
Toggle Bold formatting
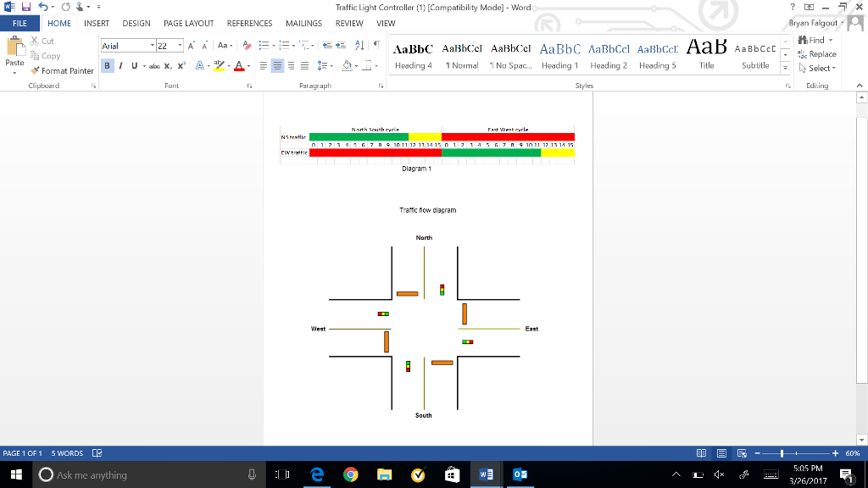click(107, 66)
